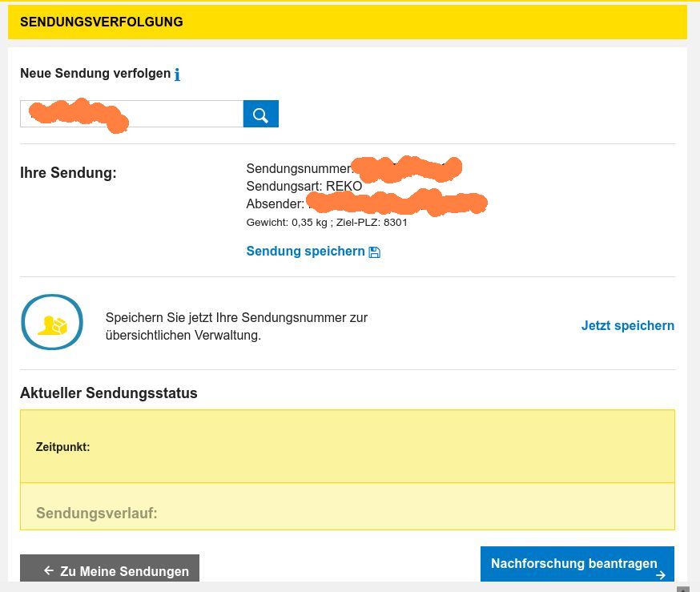Click the Gewicht and Ziel-PLZ details line
The width and height of the screenshot is (700, 592).
tap(327, 222)
